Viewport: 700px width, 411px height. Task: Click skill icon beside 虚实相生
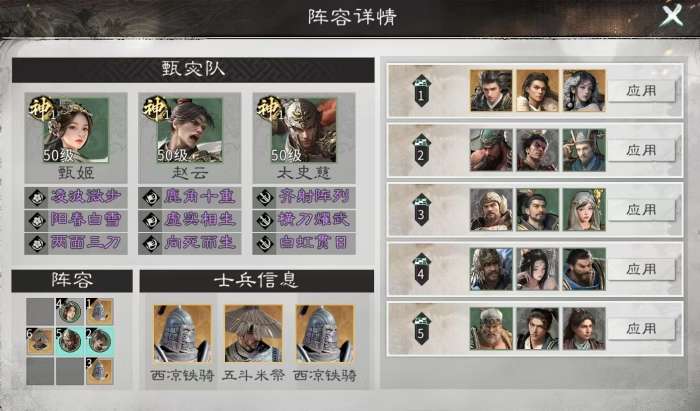tap(151, 220)
